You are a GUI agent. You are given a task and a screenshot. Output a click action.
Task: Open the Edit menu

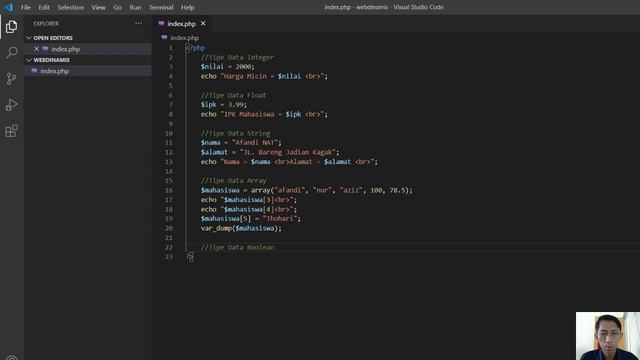tap(44, 7)
